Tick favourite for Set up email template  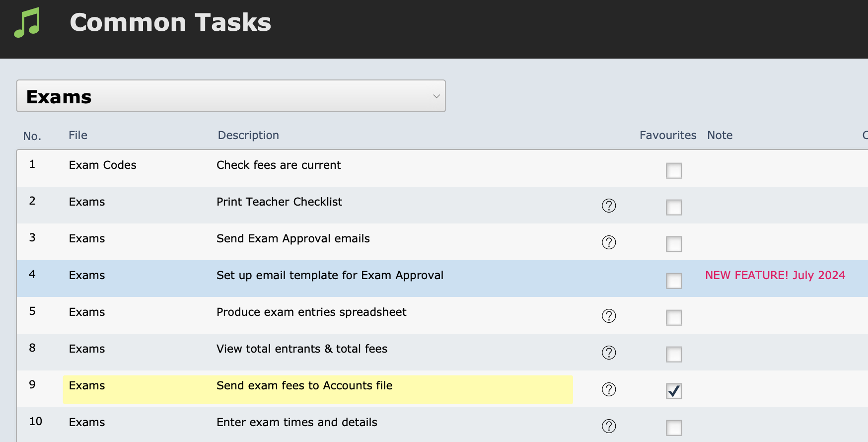(x=674, y=281)
